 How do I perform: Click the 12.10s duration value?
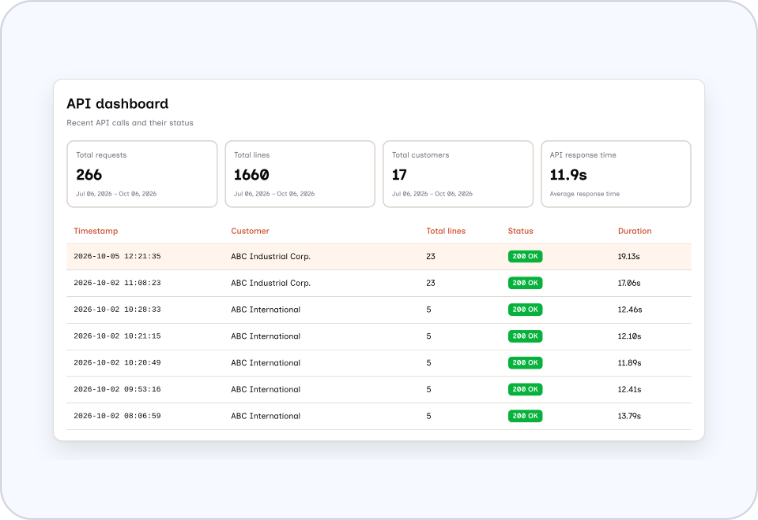pos(629,336)
